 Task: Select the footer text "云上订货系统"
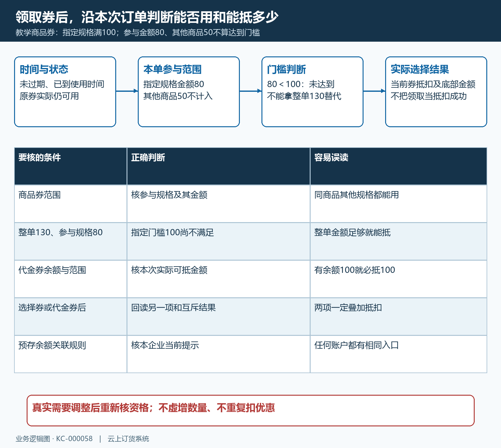point(128,439)
